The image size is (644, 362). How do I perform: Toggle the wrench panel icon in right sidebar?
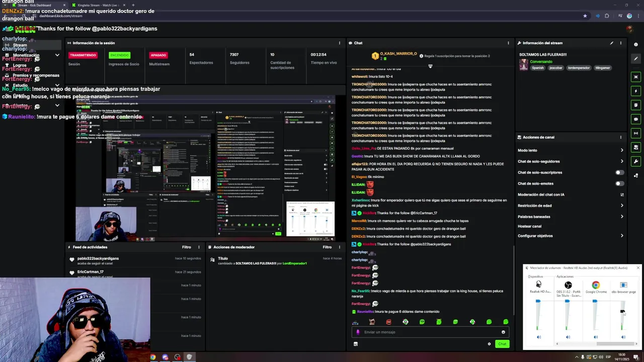point(636,161)
